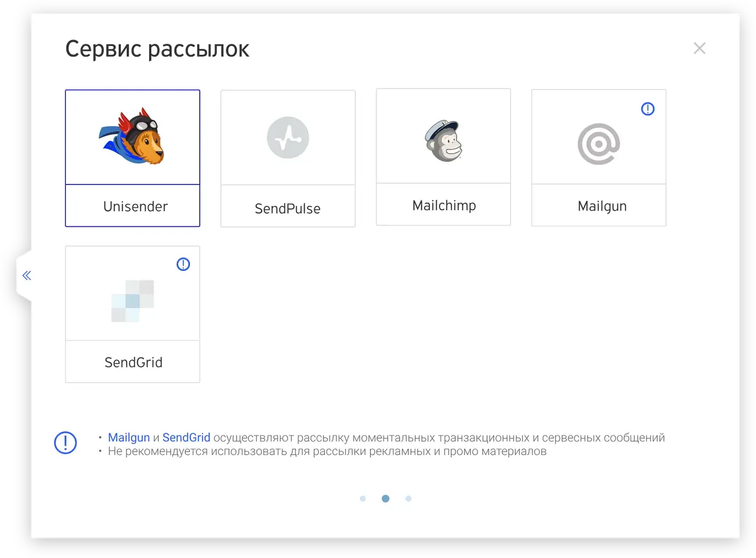This screenshot has height=558, width=756.
Task: Go to the third pagination dot
Action: (x=408, y=499)
